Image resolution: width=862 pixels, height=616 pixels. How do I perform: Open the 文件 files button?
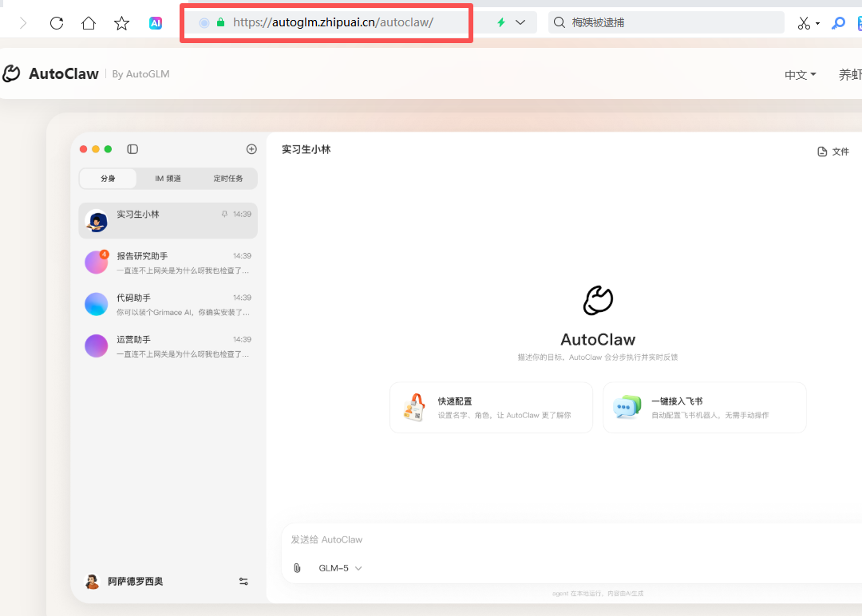832,152
